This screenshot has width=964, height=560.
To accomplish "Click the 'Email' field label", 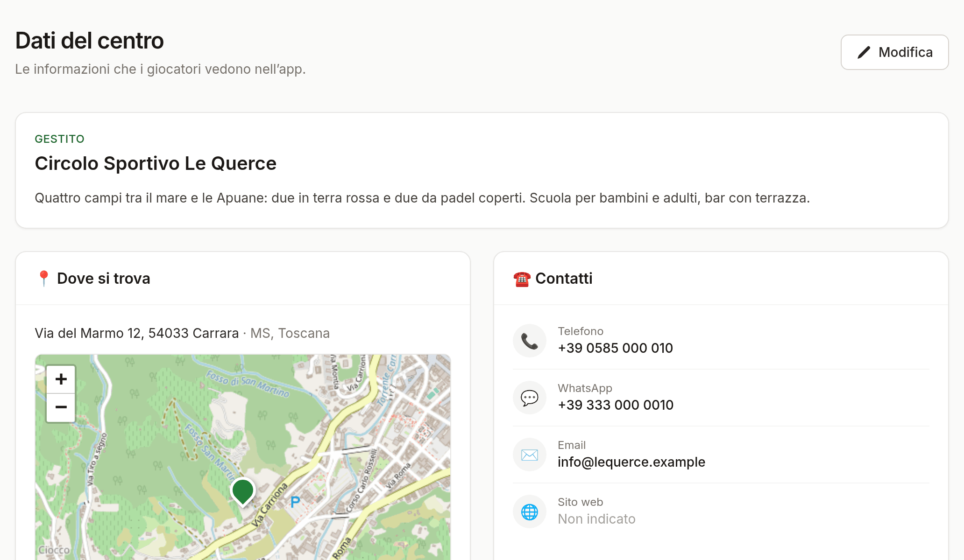I will pos(572,445).
